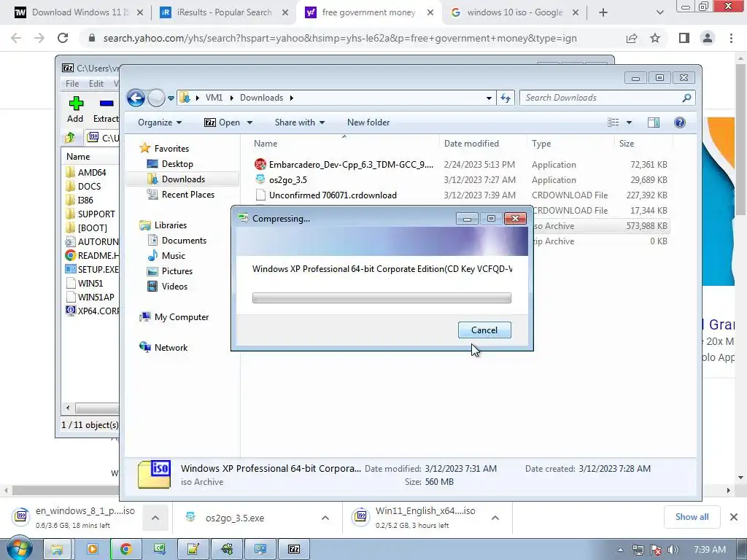
Task: Open the 7-Zip File menu
Action: point(72,84)
